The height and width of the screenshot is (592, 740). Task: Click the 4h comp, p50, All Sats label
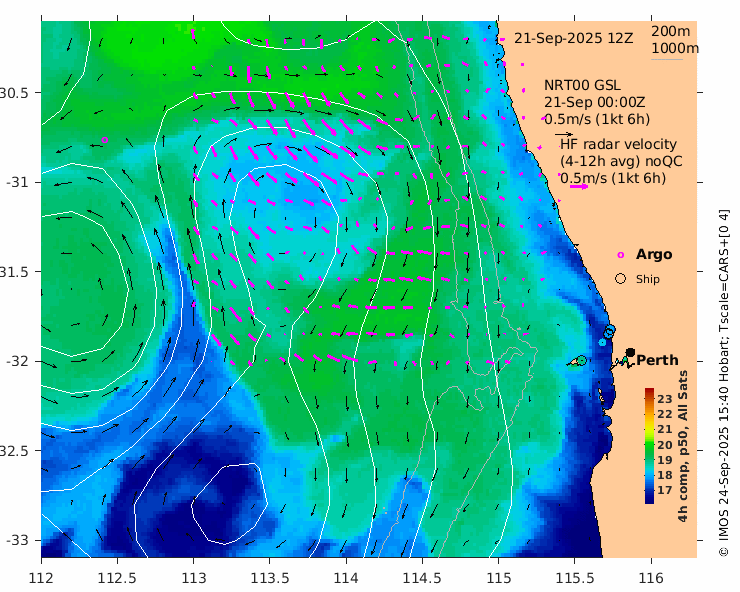682,446
